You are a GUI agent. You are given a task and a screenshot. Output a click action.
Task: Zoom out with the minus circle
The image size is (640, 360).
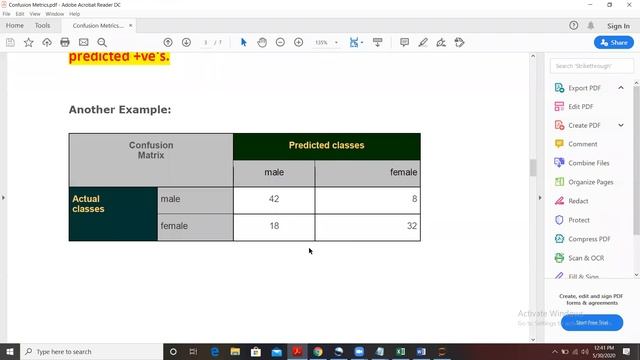pos(280,42)
